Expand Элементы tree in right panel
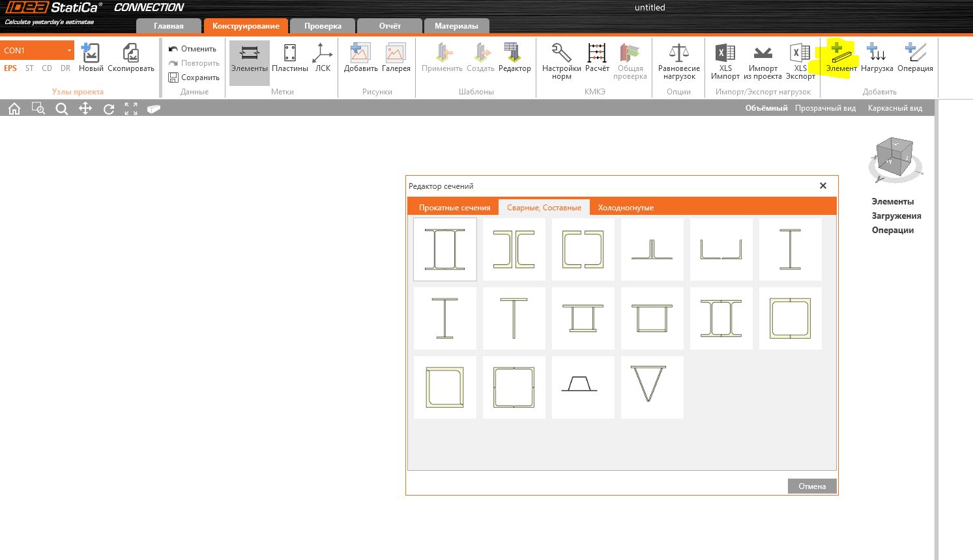The width and height of the screenshot is (973, 560). [892, 202]
